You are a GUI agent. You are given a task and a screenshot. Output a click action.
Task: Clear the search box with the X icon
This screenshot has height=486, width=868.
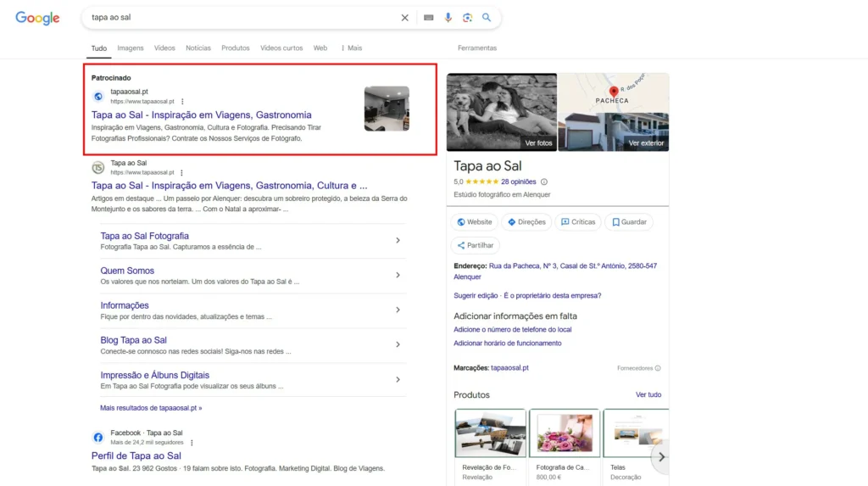(404, 18)
